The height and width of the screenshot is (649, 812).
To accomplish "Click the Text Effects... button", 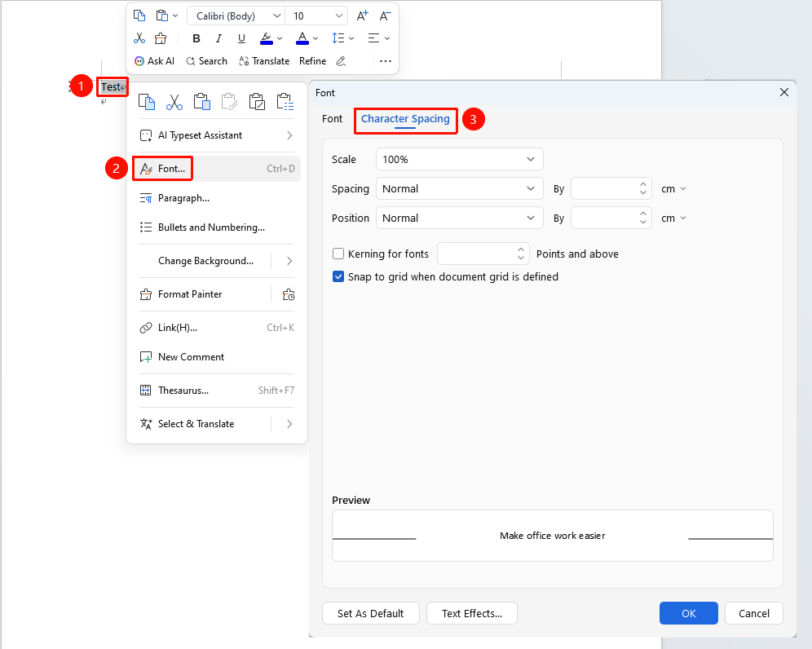I will coord(472,613).
